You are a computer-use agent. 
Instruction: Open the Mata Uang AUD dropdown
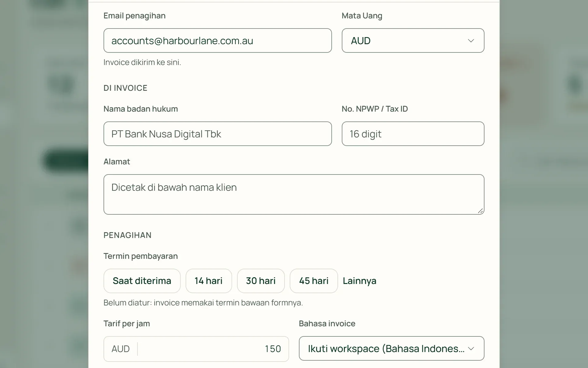[x=413, y=40]
